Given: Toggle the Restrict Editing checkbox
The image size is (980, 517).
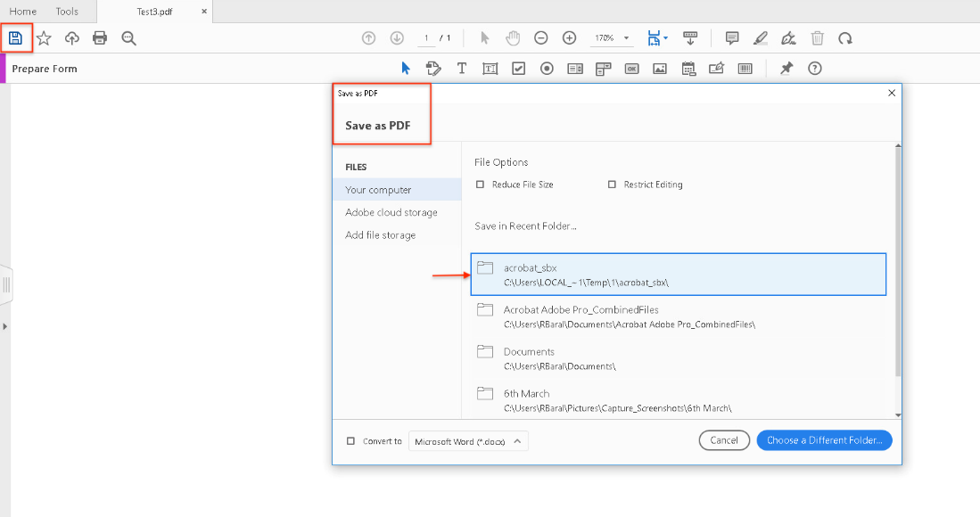Looking at the screenshot, I should click(x=612, y=185).
